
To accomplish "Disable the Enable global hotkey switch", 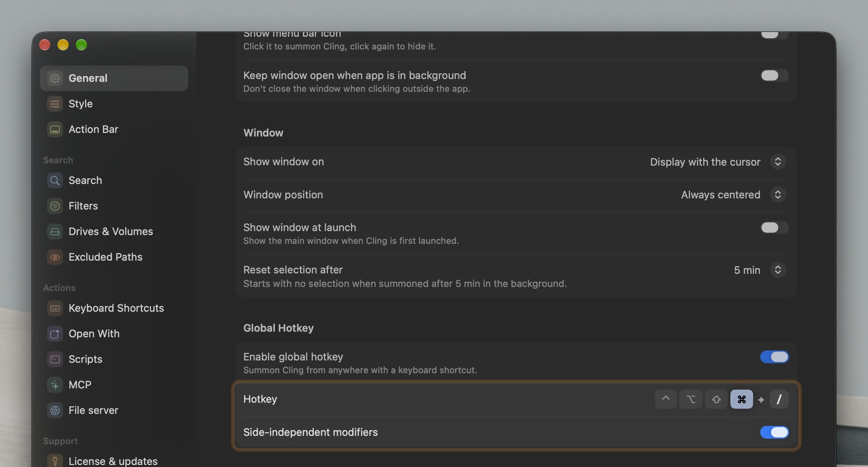I will point(774,357).
